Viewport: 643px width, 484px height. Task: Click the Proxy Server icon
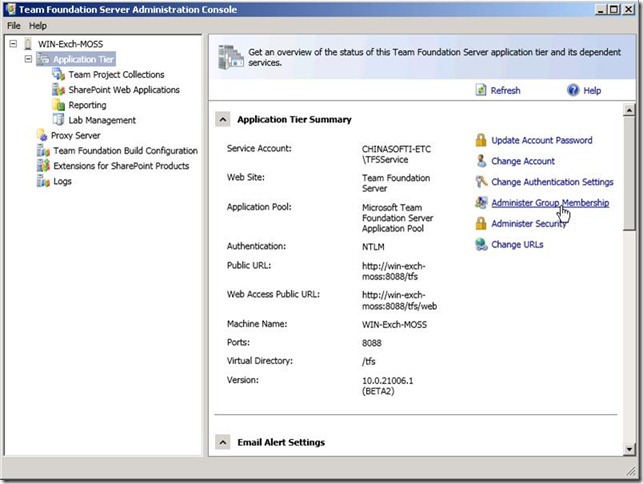pyautogui.click(x=42, y=135)
